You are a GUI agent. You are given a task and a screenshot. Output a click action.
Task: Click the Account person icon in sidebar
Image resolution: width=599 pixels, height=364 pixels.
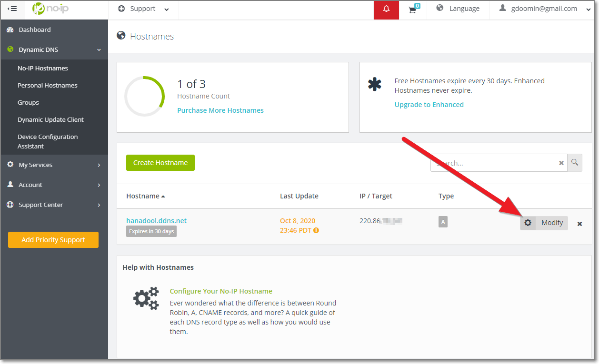[x=10, y=185]
